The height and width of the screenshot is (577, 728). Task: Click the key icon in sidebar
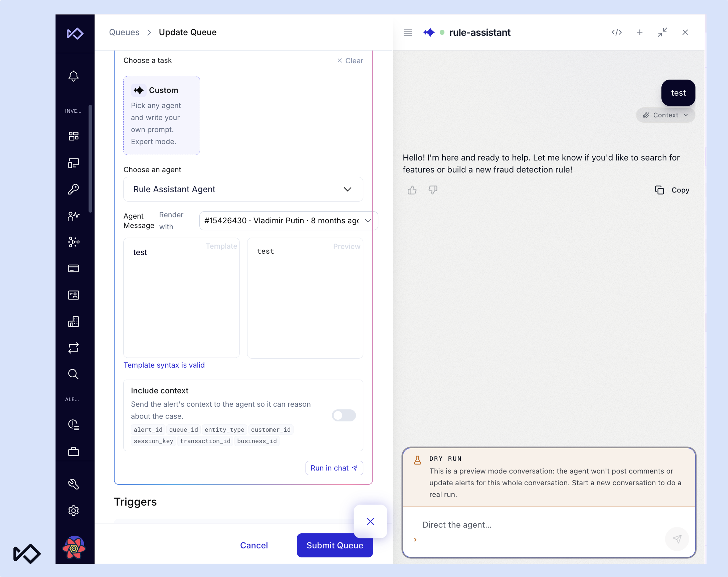pos(73,189)
